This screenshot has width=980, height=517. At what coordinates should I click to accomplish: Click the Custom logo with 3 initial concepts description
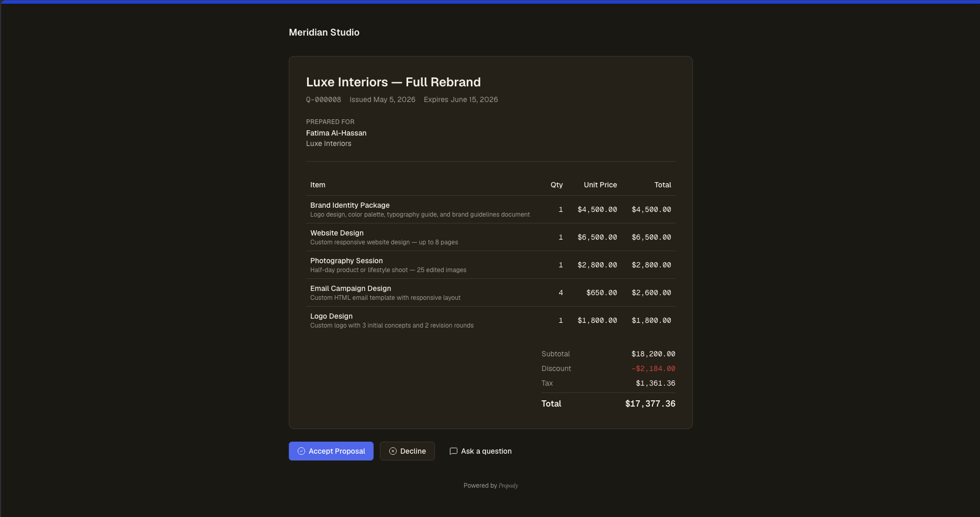point(392,325)
